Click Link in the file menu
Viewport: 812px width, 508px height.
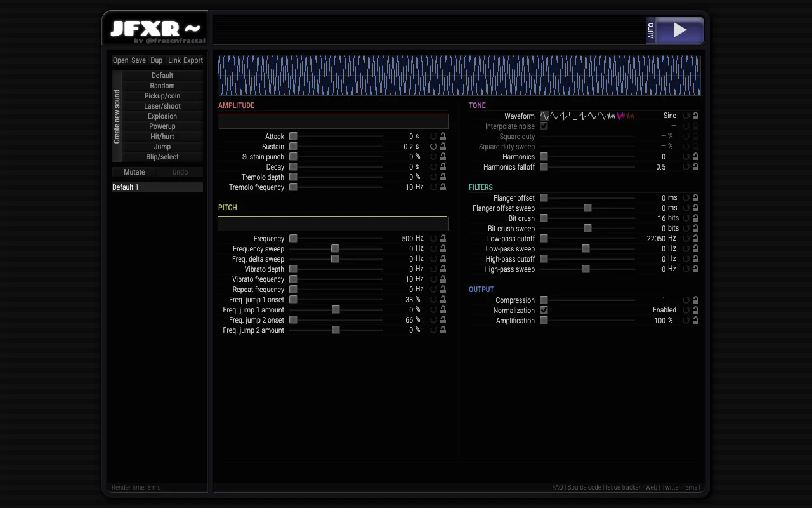pos(174,60)
